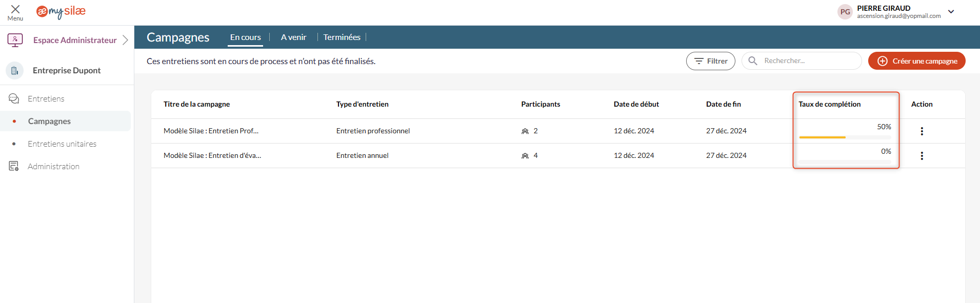Switch to the Terminées tab
Viewport: 980px width, 303px height.
coord(342,37)
